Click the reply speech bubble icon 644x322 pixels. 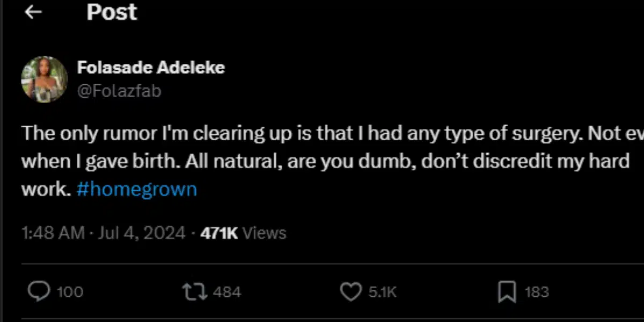(38, 291)
